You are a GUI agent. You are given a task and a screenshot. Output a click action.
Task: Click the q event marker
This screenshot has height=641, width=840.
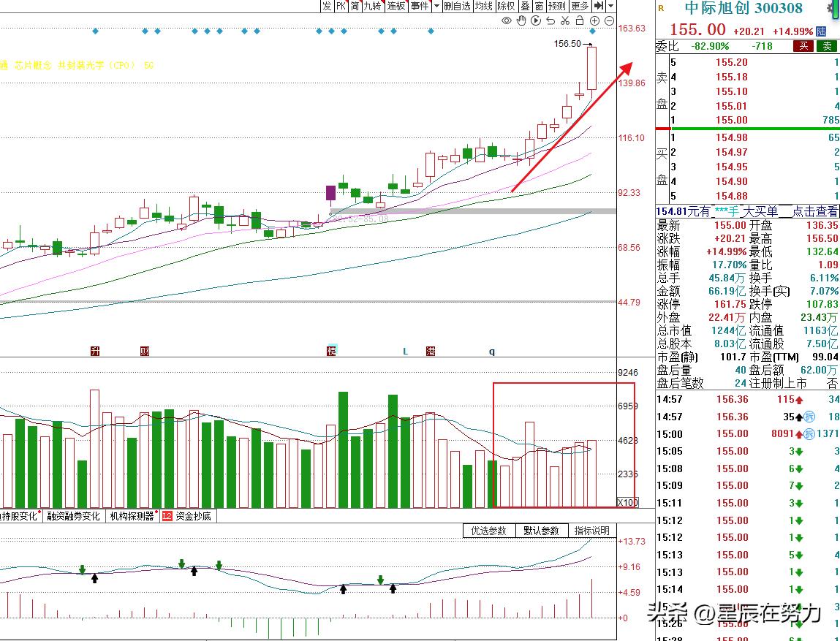[x=492, y=352]
